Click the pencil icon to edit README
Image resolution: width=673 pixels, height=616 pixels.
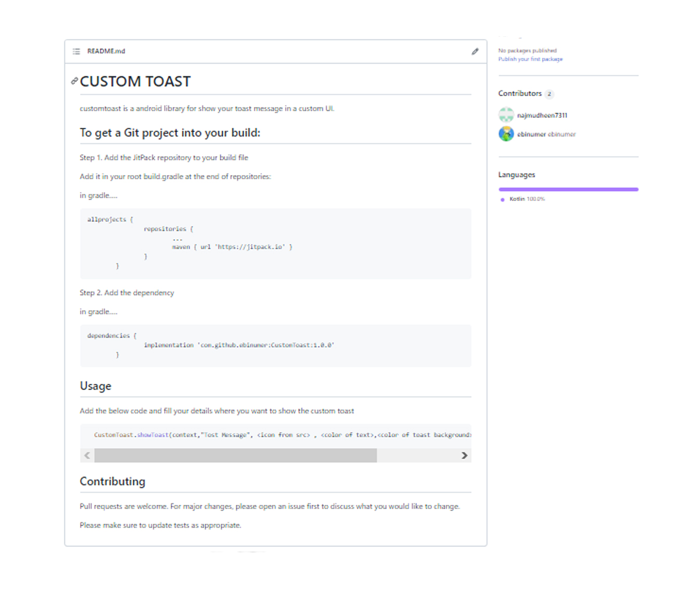(x=475, y=51)
